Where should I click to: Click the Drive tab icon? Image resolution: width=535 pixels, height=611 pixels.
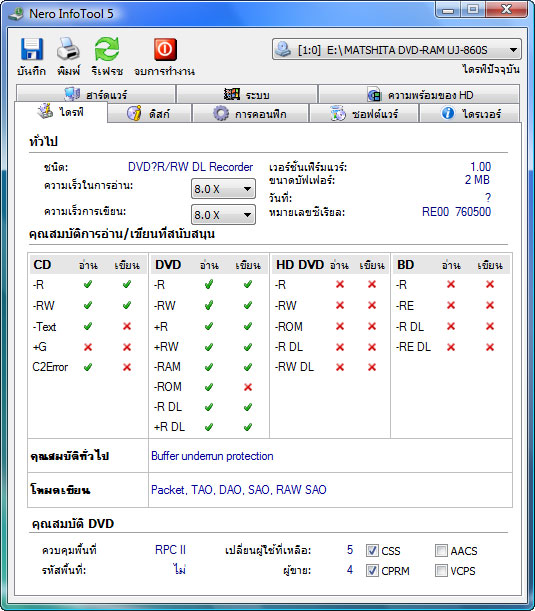point(45,111)
